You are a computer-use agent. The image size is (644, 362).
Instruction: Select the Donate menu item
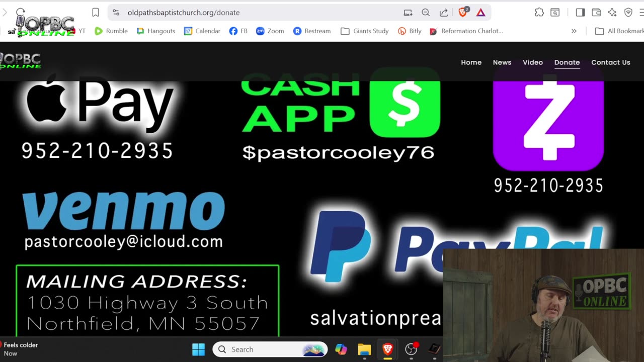click(x=567, y=62)
